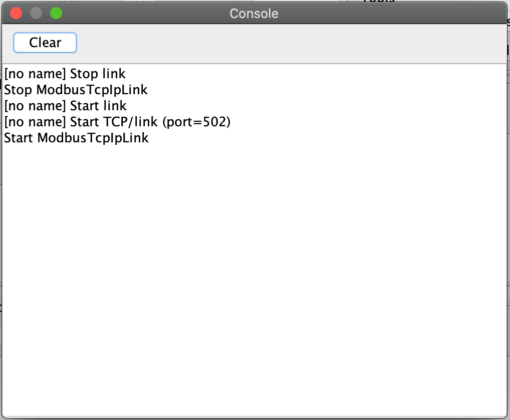Click the Console title bar text

(x=253, y=14)
